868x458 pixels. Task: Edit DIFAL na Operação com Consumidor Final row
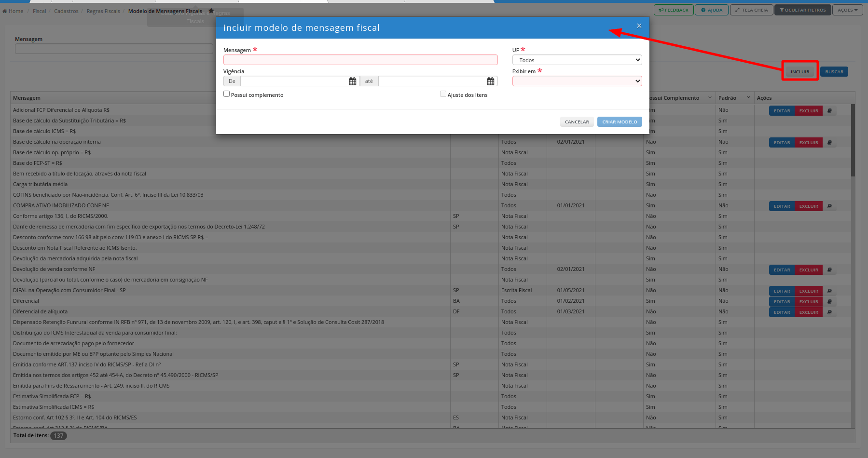tap(782, 291)
